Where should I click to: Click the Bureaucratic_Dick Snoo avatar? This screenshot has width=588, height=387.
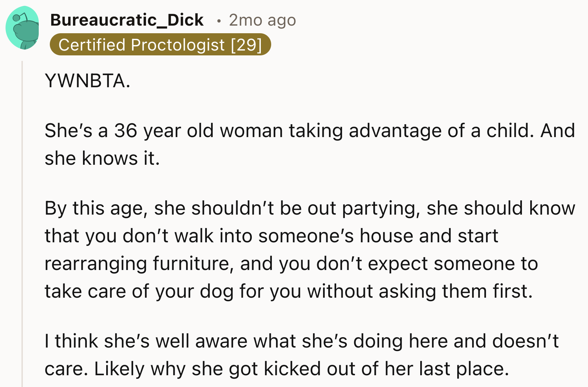click(22, 28)
